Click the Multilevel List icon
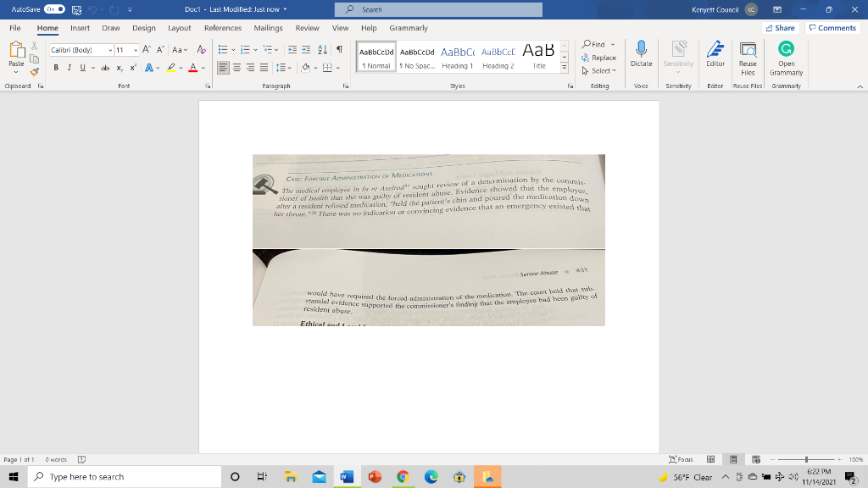 point(268,50)
